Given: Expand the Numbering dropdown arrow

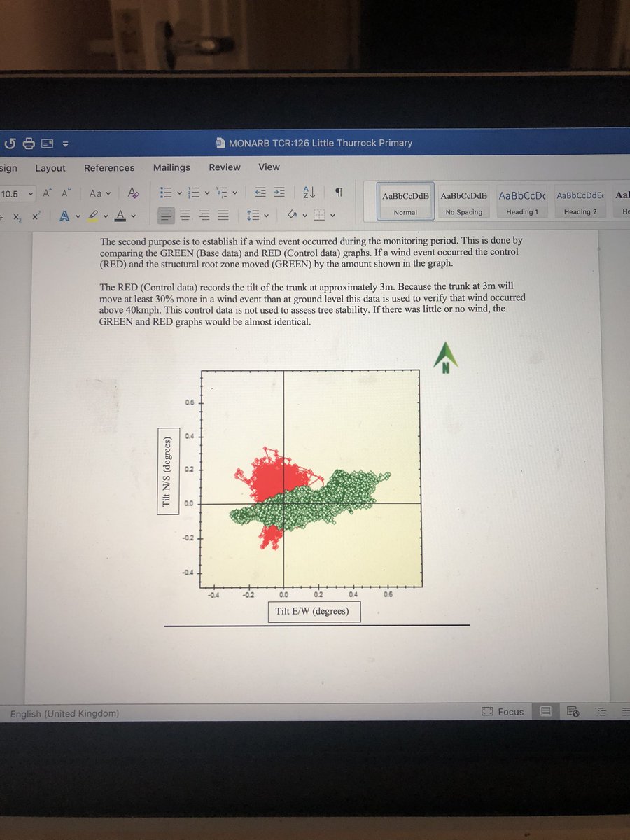Looking at the screenshot, I should click(x=209, y=192).
